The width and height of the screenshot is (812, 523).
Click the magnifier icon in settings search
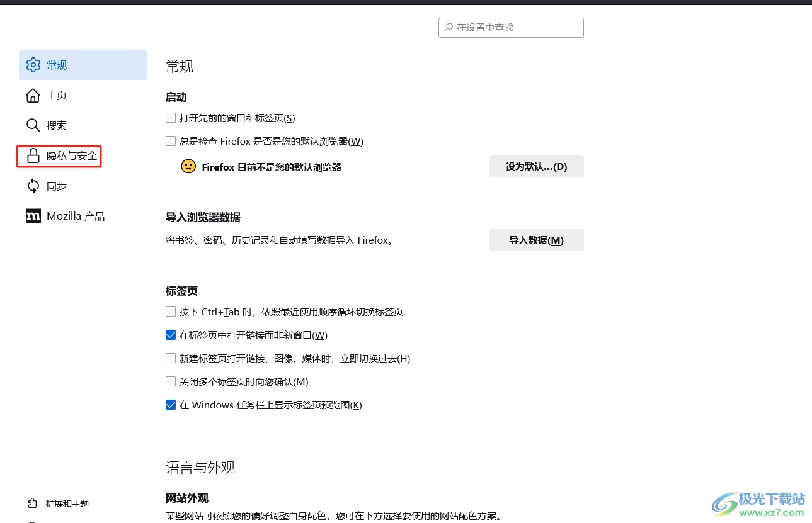tap(449, 28)
